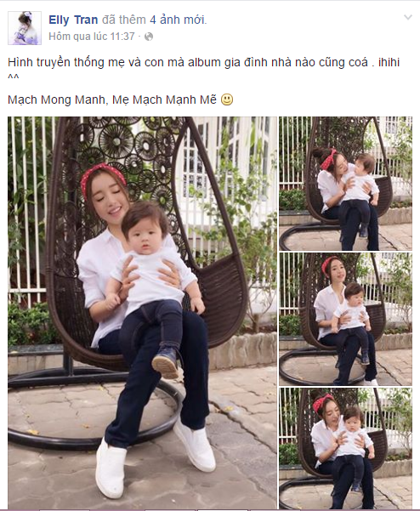Click the globe public-audience icon

pos(149,37)
